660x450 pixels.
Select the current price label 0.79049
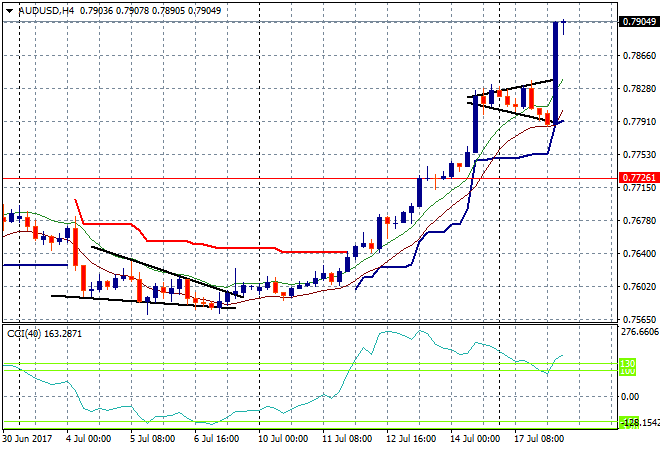click(639, 21)
